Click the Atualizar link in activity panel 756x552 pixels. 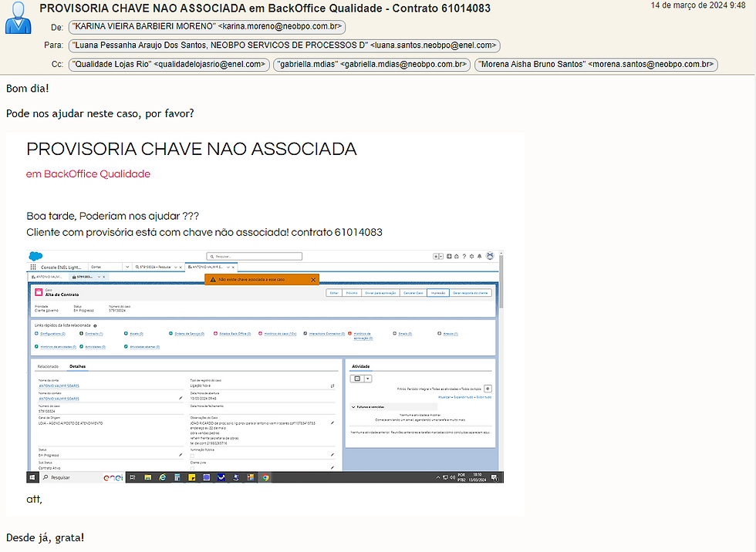coord(444,397)
